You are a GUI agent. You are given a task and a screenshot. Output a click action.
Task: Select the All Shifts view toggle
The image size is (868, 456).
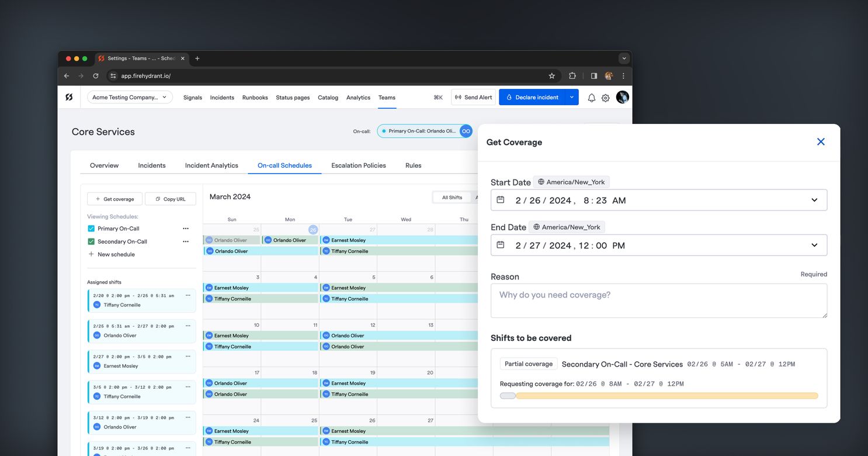click(x=452, y=198)
